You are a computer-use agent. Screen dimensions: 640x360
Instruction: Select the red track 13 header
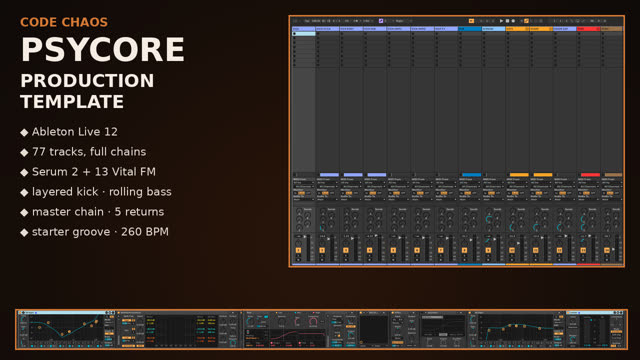point(588,29)
